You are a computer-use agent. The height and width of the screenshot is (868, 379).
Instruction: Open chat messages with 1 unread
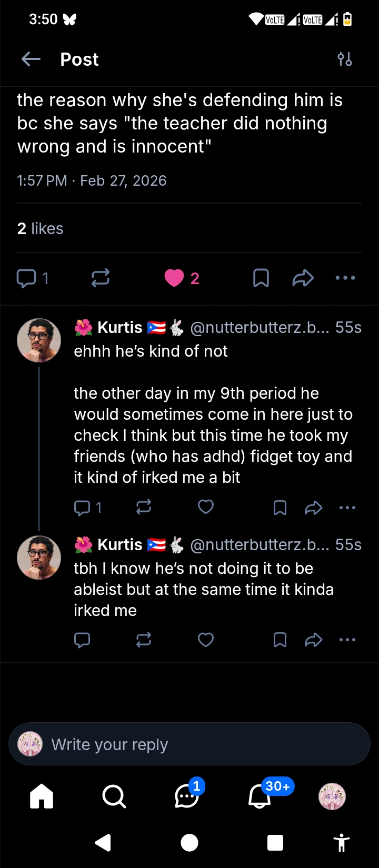click(x=187, y=796)
